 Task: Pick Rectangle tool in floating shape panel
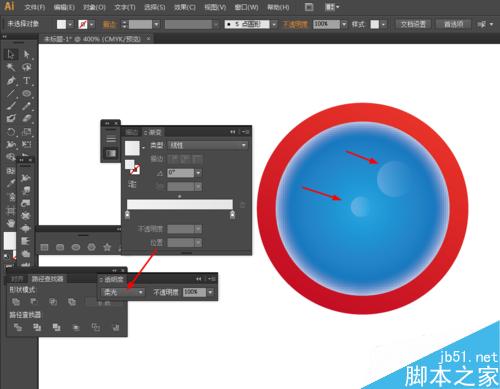(44, 247)
